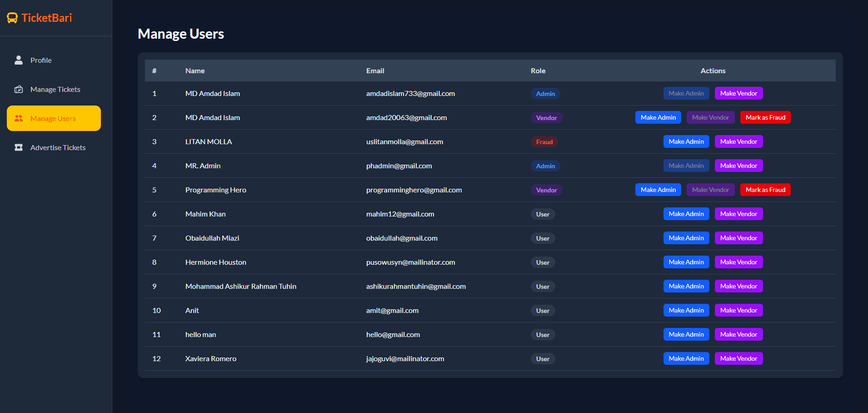Screen dimensions: 868x413
Task: Go to Advertise Tickets in sidebar
Action: pos(54,147)
